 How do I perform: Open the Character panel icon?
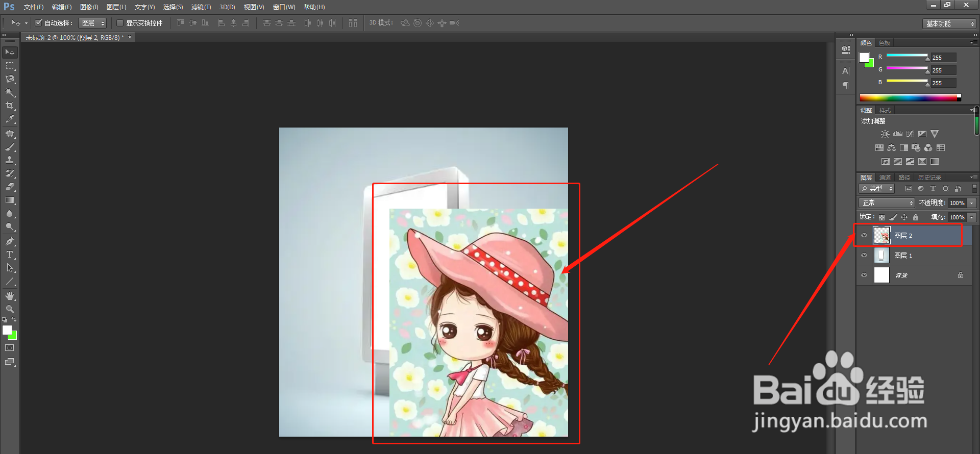846,71
